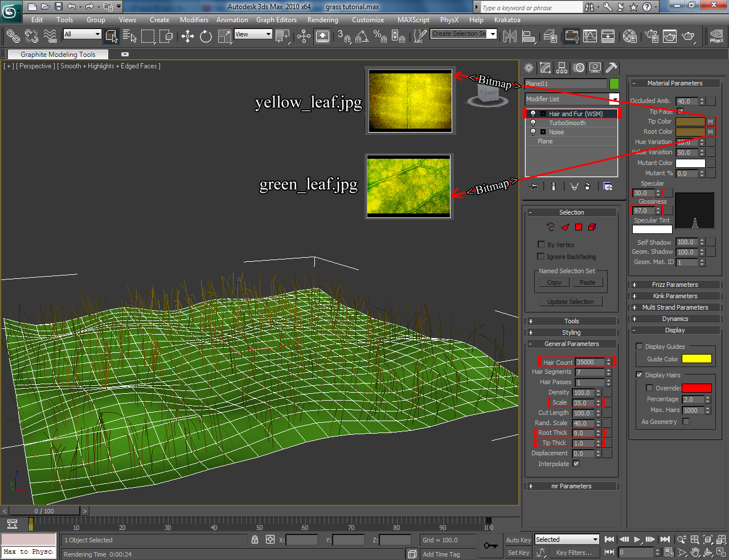Select the TurboSmooth modifier in stack

pyautogui.click(x=567, y=123)
